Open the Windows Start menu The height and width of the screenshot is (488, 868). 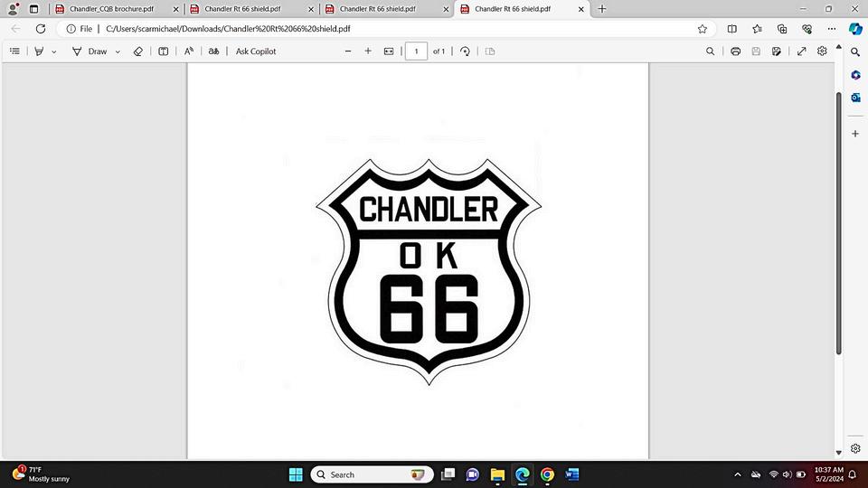pyautogui.click(x=296, y=474)
